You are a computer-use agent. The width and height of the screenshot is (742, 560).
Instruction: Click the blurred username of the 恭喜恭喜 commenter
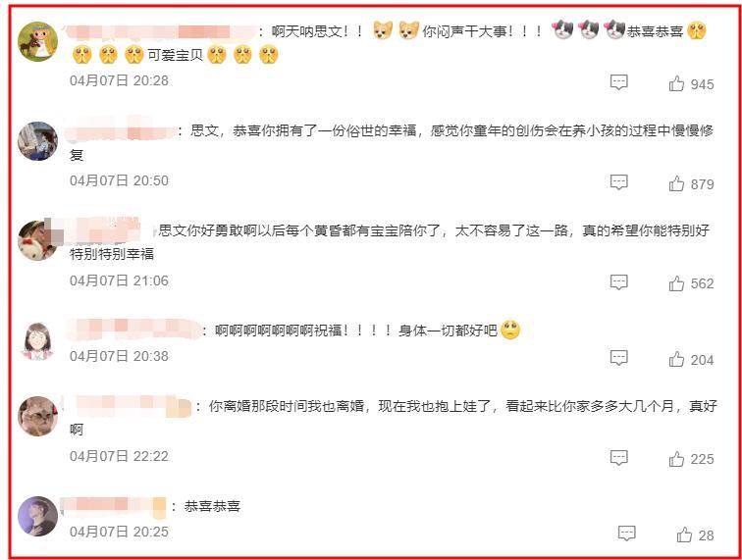pos(114,505)
